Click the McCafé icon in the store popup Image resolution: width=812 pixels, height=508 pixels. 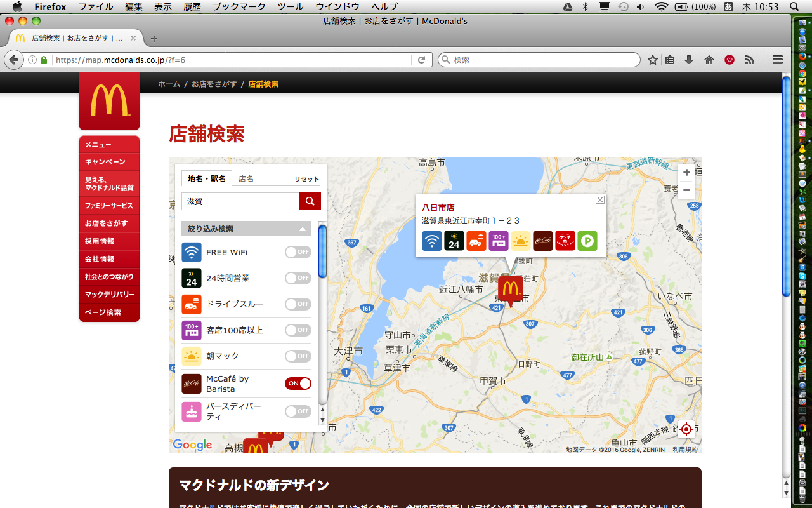pyautogui.click(x=543, y=241)
